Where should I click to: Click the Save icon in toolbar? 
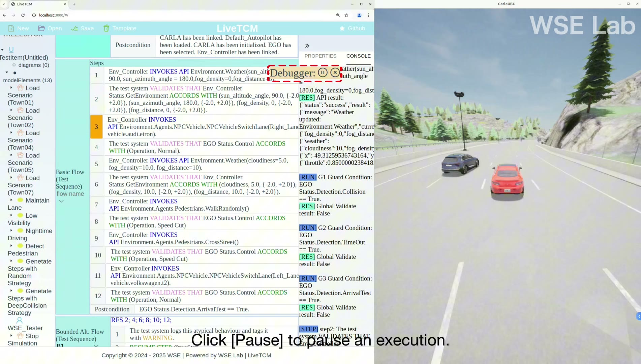pos(74,28)
